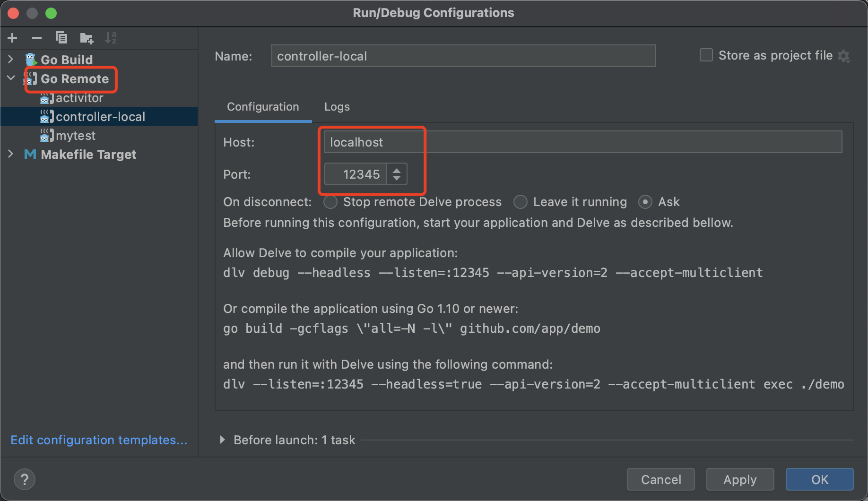Screen dimensions: 868x501
Task: Click the Port field showing 12345
Action: point(356,174)
